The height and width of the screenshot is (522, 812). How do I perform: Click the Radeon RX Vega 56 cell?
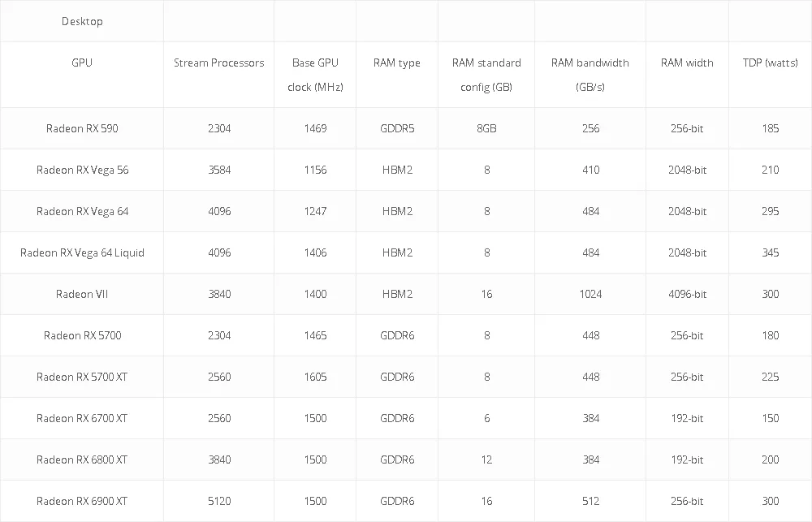(x=82, y=170)
